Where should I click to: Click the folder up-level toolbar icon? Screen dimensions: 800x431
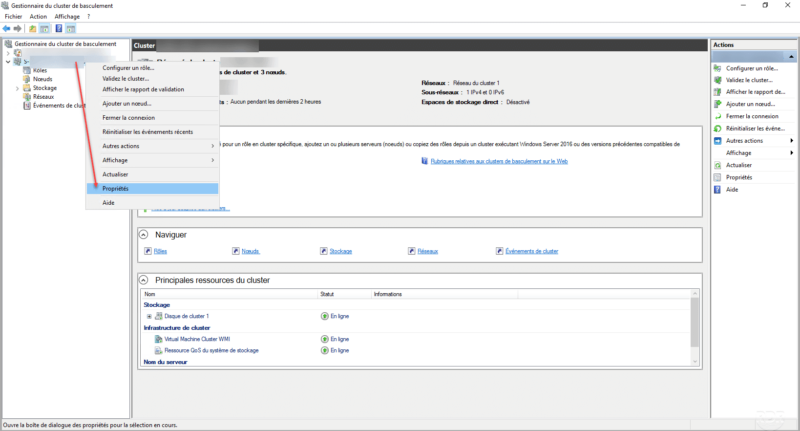point(33,29)
